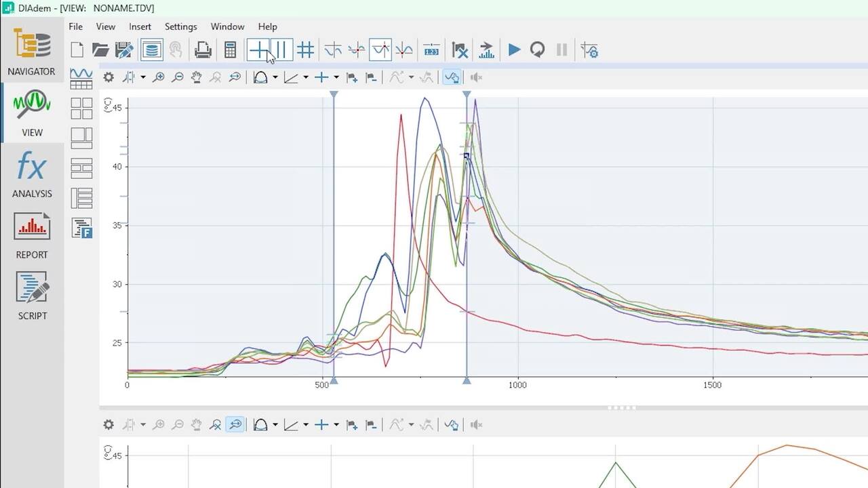Select the pan hand tool on upper chart
868x488 pixels.
point(197,77)
